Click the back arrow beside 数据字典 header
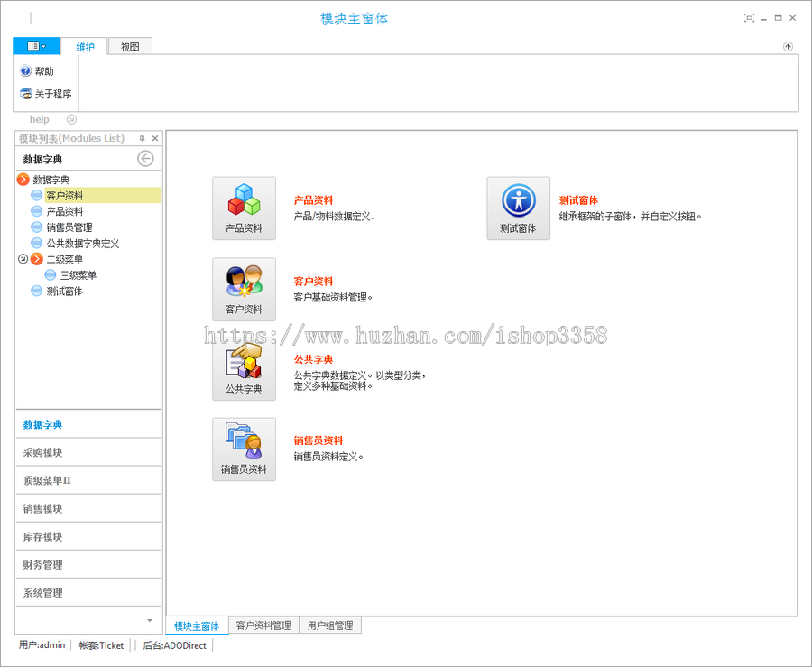Viewport: 812px width, 667px height. [145, 159]
